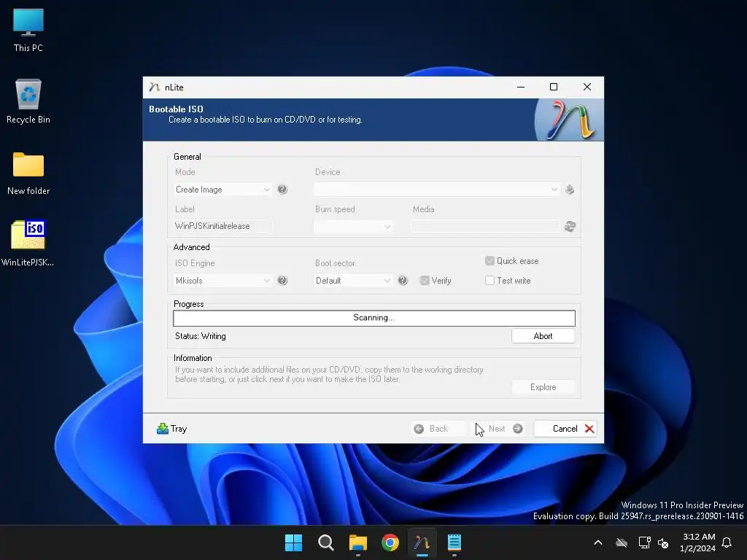Click the Explore button
Screen dimensions: 747x560
pos(543,387)
